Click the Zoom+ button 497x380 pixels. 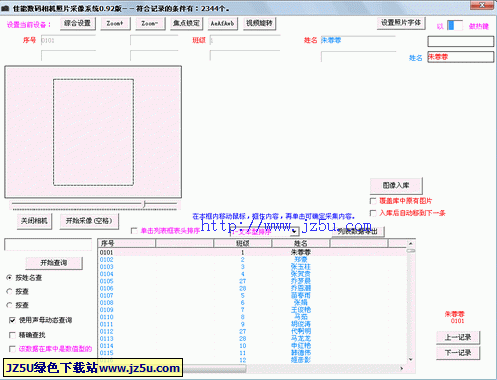(x=115, y=23)
